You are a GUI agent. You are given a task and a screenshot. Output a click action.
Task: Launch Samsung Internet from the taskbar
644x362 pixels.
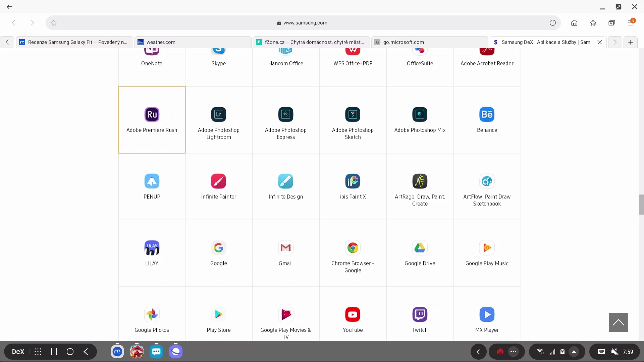point(176,352)
